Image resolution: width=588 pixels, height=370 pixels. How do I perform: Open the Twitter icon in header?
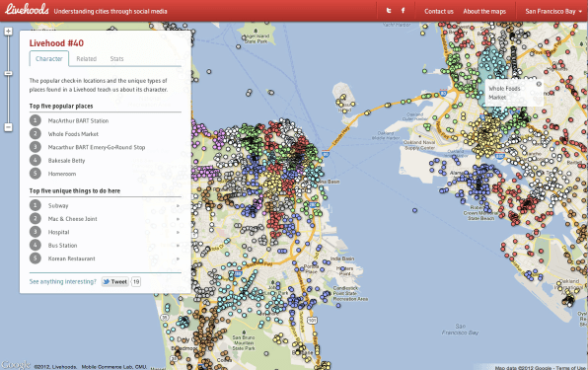coord(389,11)
